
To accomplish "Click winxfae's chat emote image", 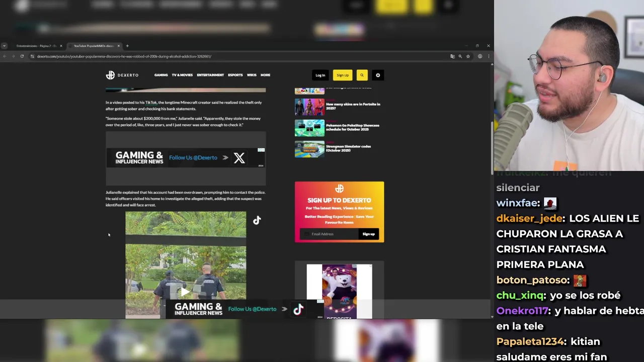I will 550,203.
